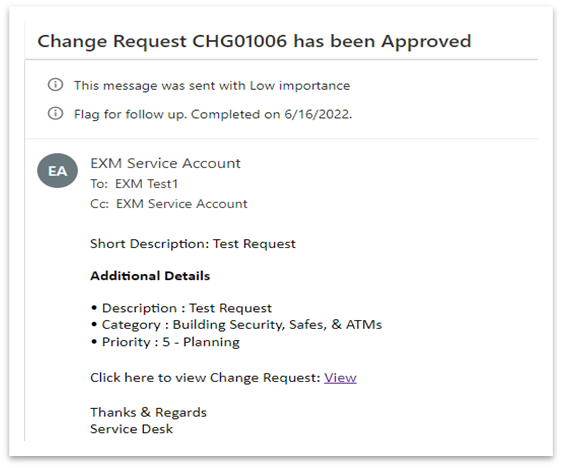Click the Short Description line
562x468 pixels.
[193, 244]
